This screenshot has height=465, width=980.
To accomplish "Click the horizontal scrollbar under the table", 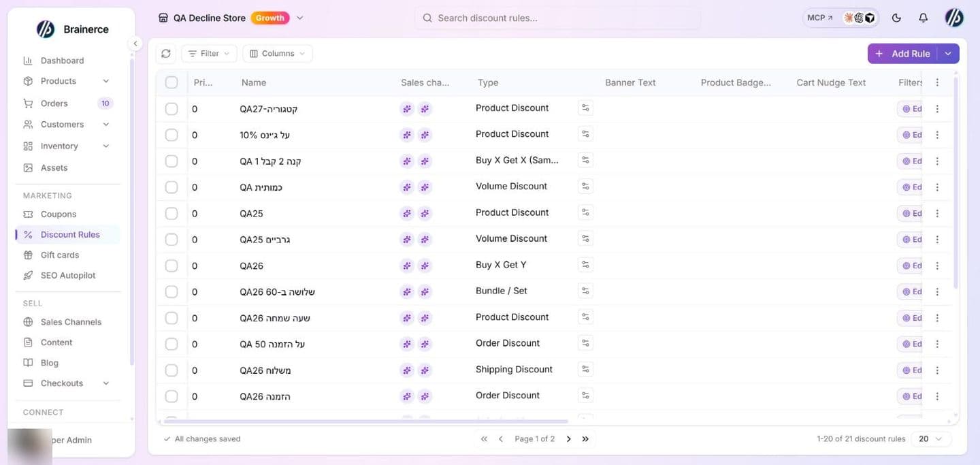I will [x=366, y=421].
